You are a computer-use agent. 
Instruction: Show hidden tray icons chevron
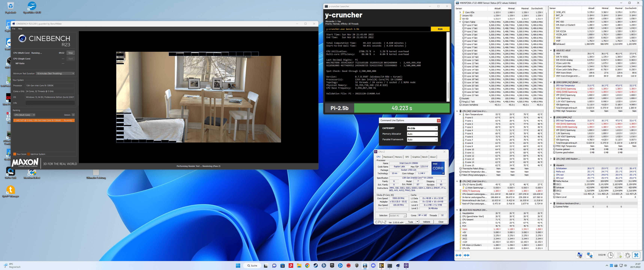point(607,265)
